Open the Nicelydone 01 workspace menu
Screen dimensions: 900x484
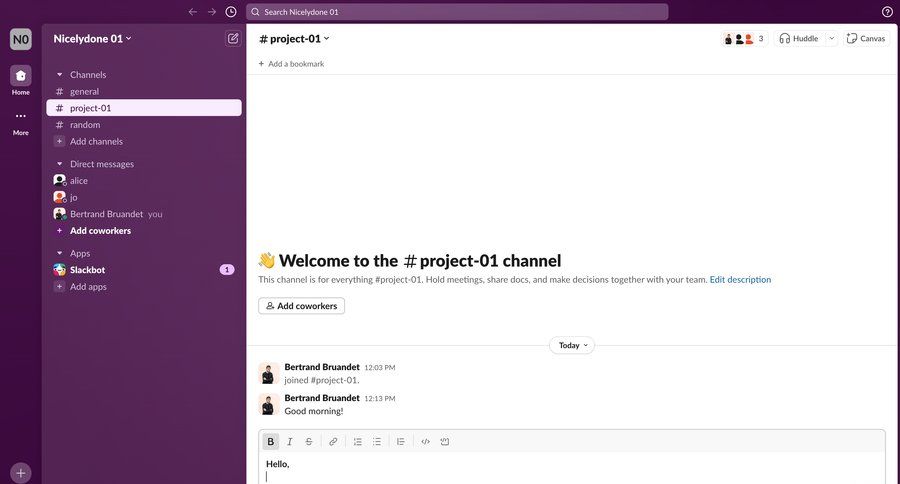[92, 38]
